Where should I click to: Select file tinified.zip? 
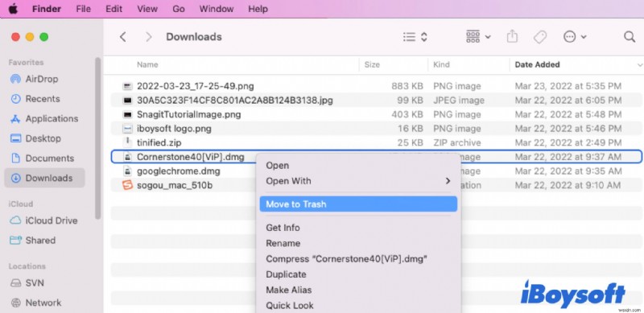click(376, 142)
